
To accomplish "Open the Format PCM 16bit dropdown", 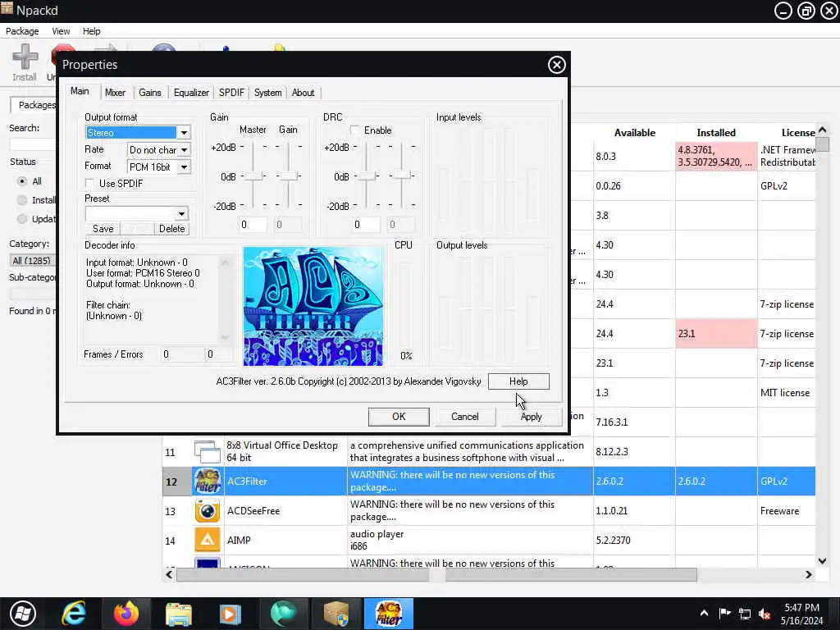I will pos(184,167).
